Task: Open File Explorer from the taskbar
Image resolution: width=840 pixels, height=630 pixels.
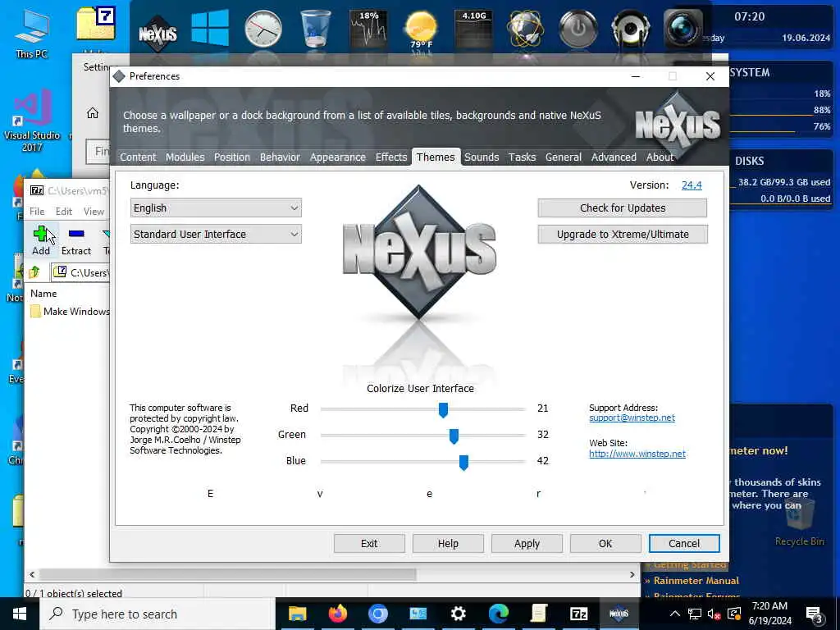Action: (x=297, y=614)
